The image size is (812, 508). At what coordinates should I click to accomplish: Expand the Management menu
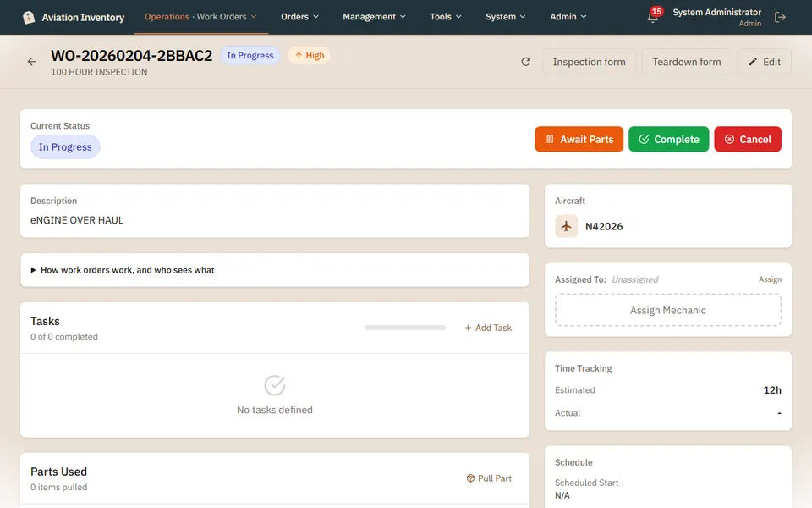point(374,17)
